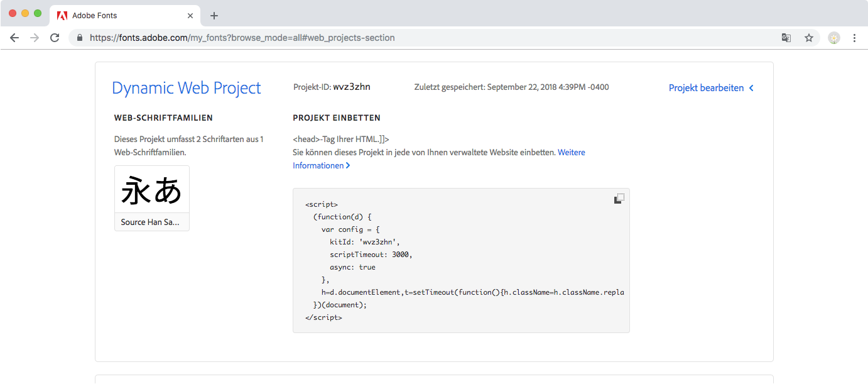Click the lock icon for site info
The image size is (868, 384).
click(80, 38)
